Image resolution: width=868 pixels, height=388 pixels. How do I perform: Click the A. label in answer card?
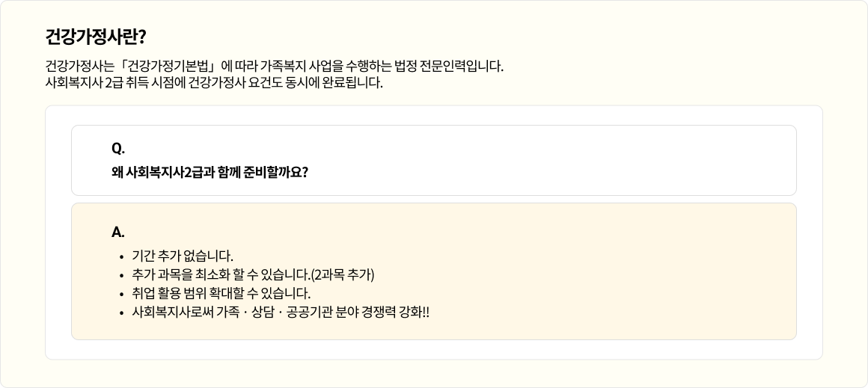[118, 232]
